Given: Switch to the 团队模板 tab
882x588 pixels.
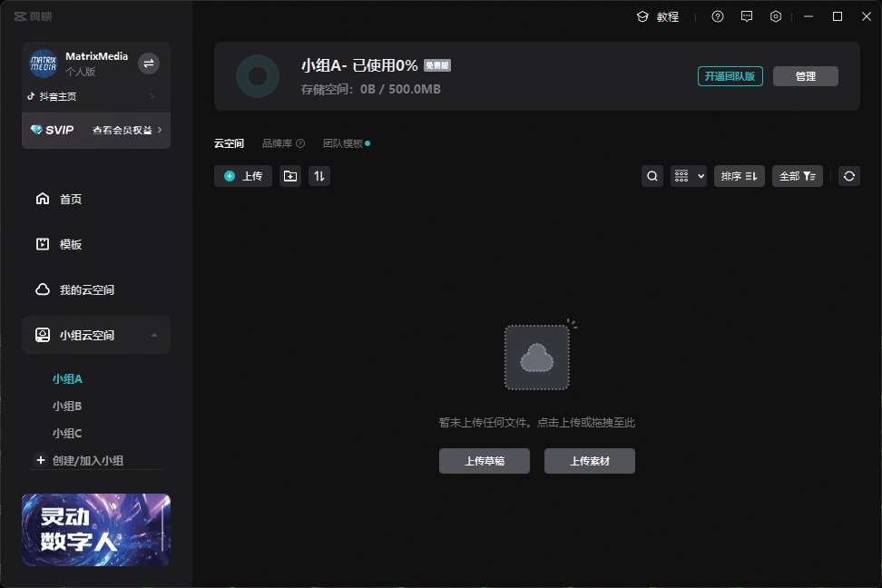Looking at the screenshot, I should click(343, 143).
